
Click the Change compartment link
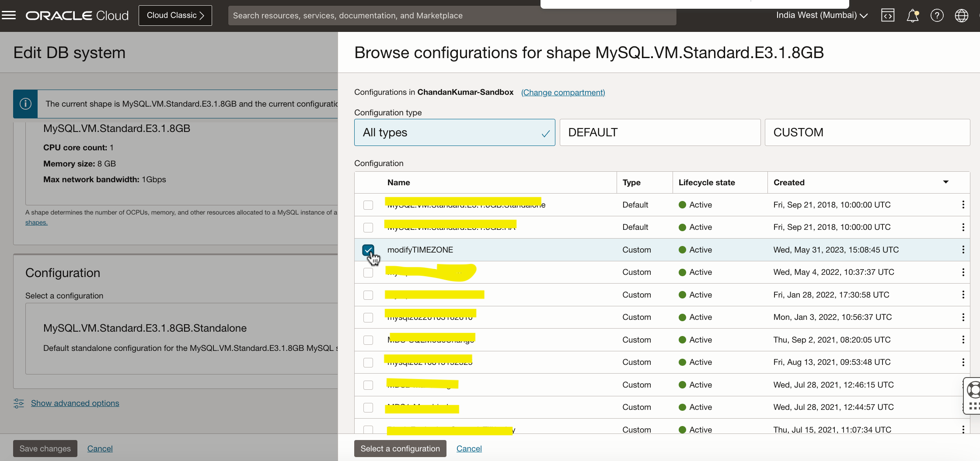click(x=563, y=92)
